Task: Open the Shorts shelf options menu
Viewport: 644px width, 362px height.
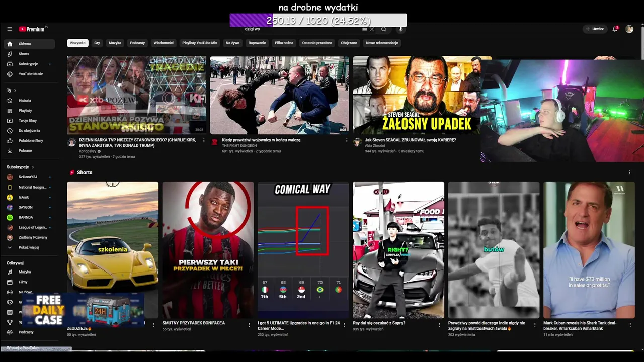Action: [630, 172]
